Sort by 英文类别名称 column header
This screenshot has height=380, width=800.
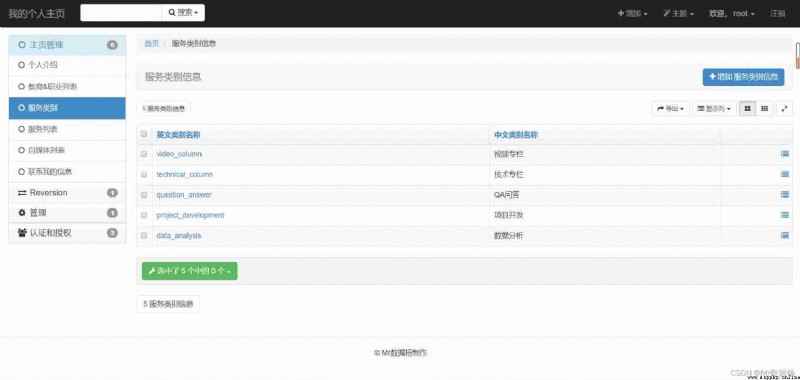[178, 135]
